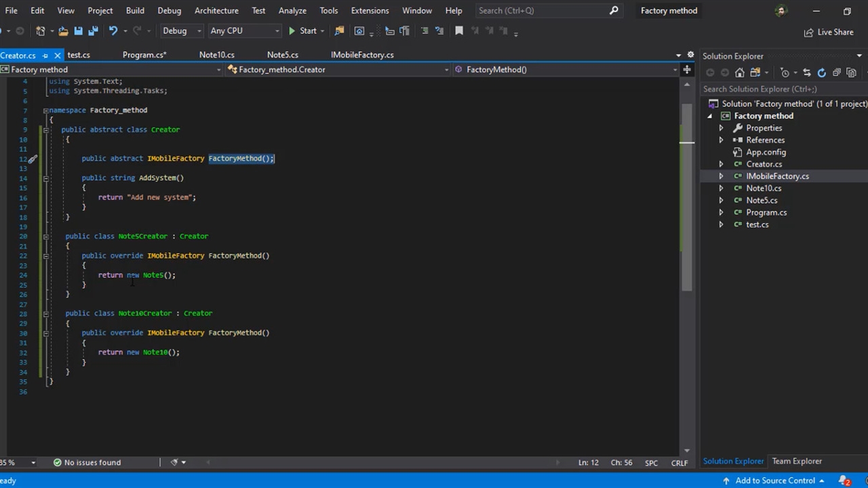Refresh Solution Explorer with the refresh icon
Screen dimensions: 868x488
[x=821, y=73]
